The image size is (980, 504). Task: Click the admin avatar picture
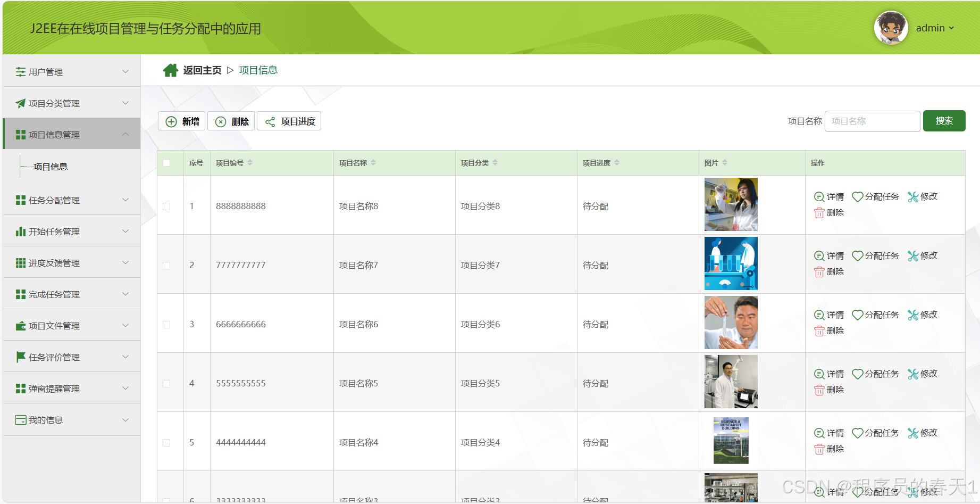pos(891,28)
